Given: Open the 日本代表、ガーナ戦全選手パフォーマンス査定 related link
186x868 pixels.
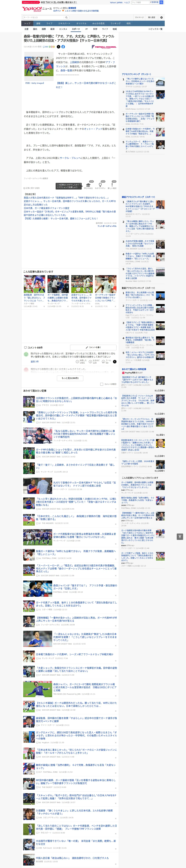Looking at the screenshot, I should 47,208.
